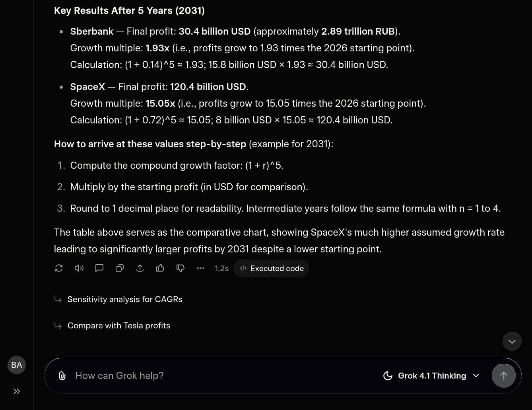Open the BA user profile avatar
The width and height of the screenshot is (532, 410).
[17, 365]
